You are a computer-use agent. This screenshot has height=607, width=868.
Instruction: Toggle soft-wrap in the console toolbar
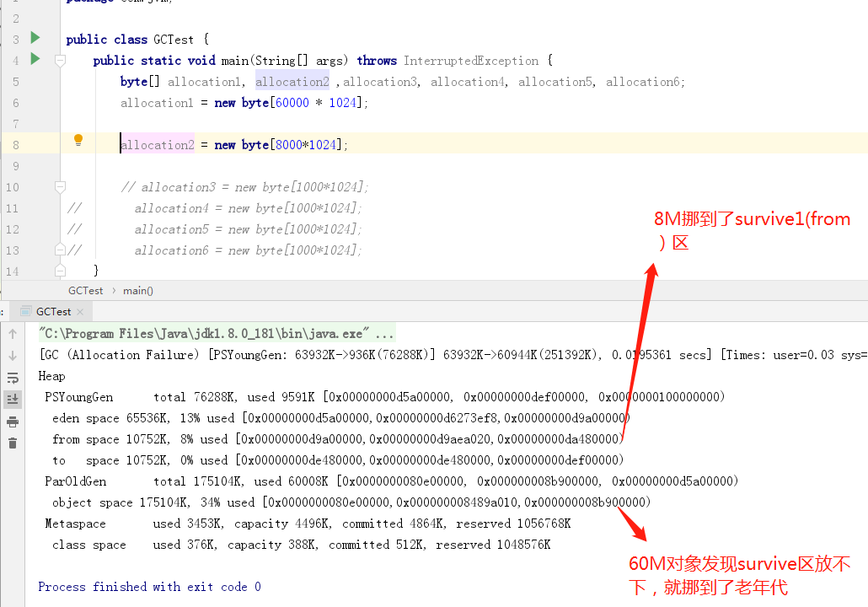coord(13,379)
